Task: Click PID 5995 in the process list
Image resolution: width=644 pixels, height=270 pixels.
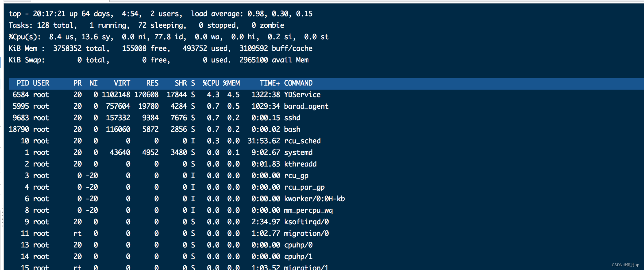Action: pyautogui.click(x=21, y=106)
